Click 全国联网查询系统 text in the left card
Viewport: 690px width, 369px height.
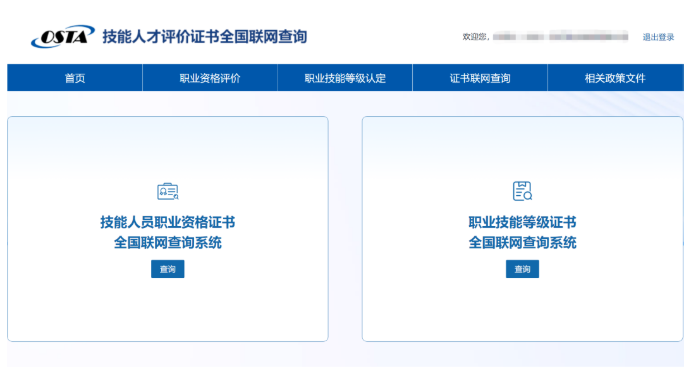(x=168, y=242)
